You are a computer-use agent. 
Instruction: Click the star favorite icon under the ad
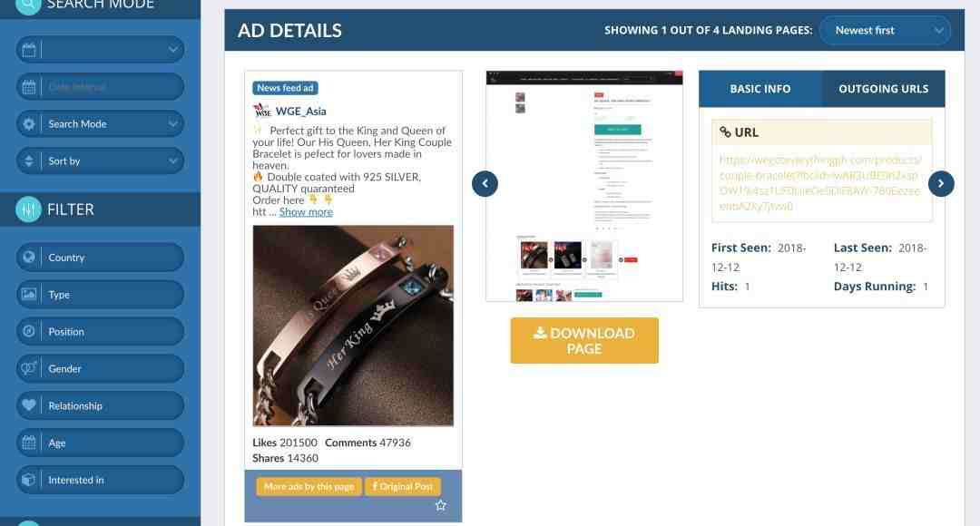click(441, 505)
